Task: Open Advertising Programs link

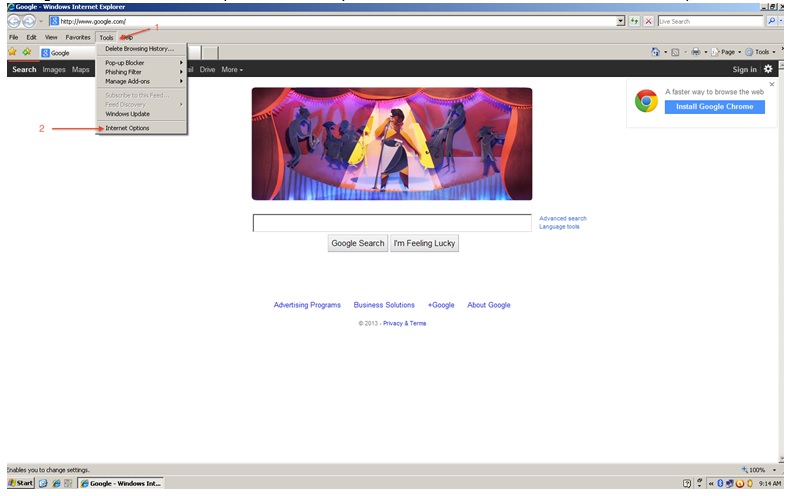Action: click(x=307, y=305)
